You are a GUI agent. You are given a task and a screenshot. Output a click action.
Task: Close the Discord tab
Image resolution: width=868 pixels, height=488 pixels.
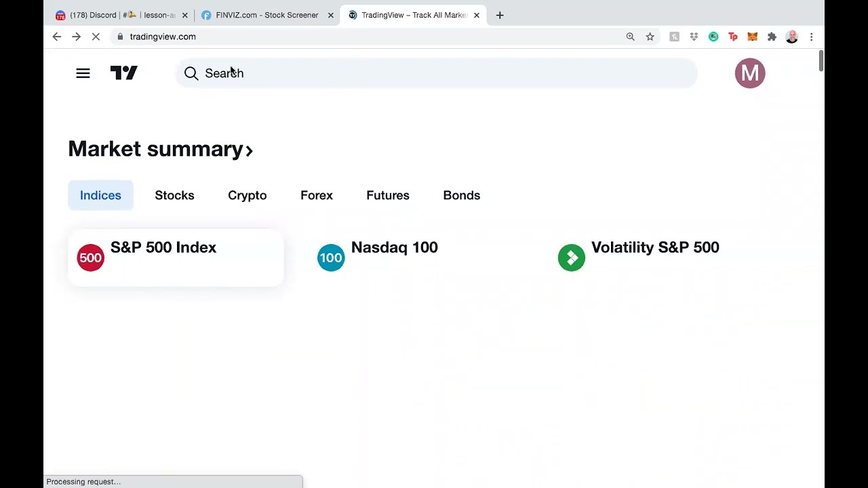tap(184, 15)
